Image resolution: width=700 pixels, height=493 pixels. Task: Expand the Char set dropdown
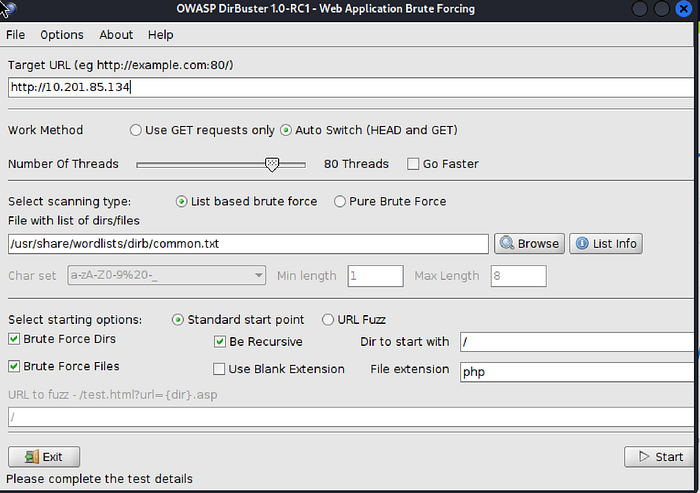pos(258,275)
